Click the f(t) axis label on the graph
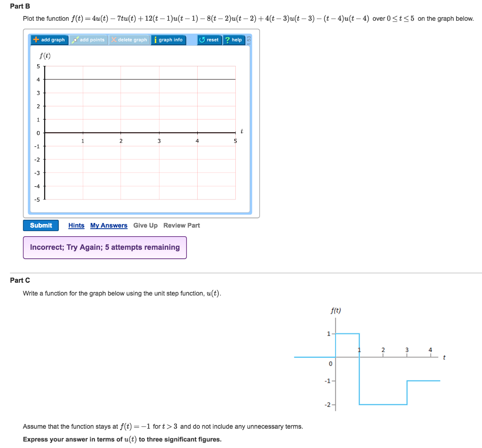The width and height of the screenshot is (482, 448). 44,55
